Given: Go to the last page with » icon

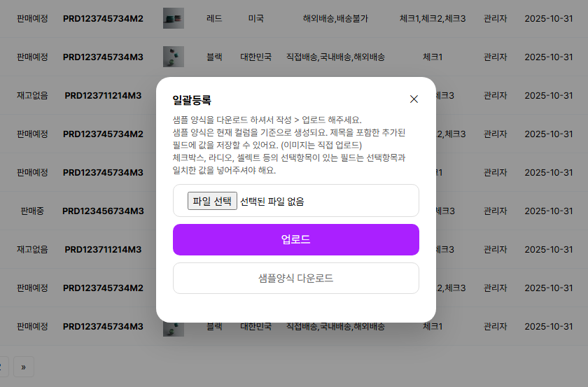Looking at the screenshot, I should pos(23,367).
